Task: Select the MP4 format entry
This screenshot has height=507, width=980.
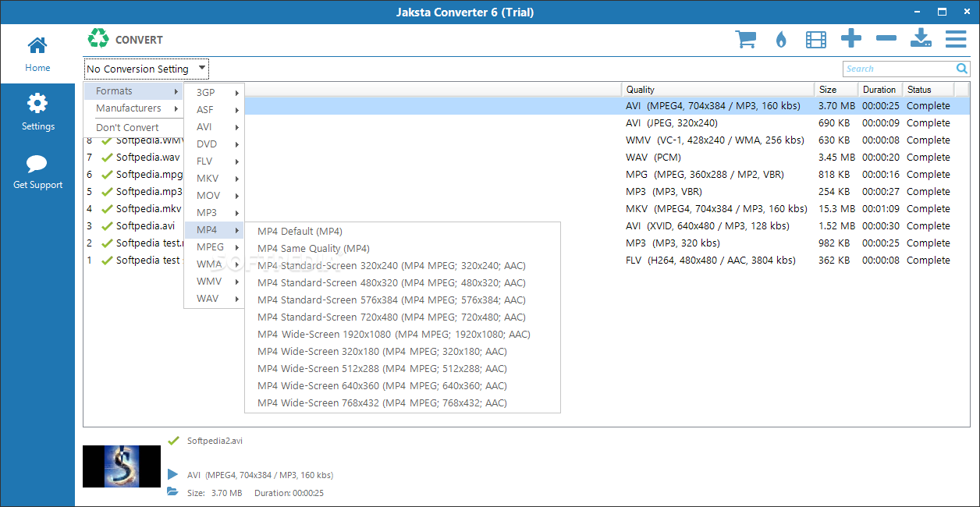Action: coord(214,230)
